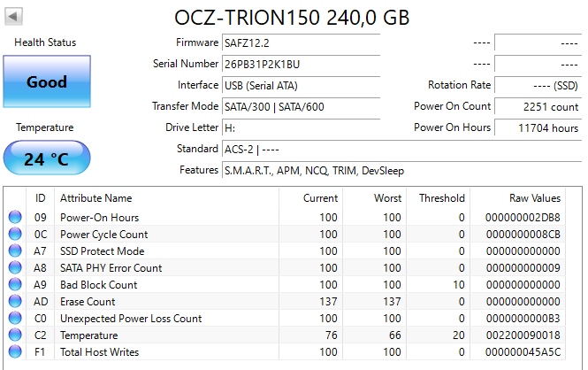
Task: Click the Good health status button
Action: pos(46,82)
